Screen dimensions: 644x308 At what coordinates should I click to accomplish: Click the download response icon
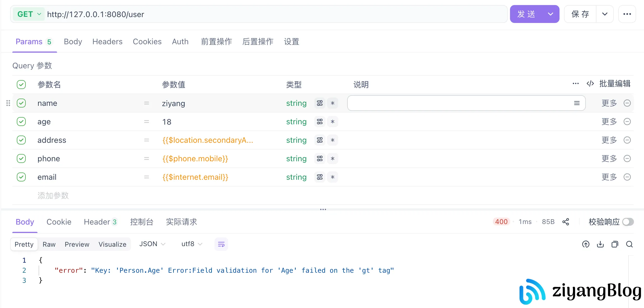[x=600, y=244]
